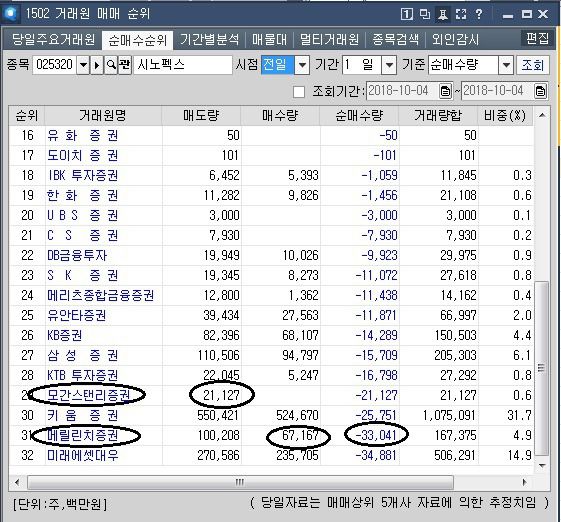The width and height of the screenshot is (561, 522).
Task: Click the 관 related-stocks icon
Action: point(125,65)
